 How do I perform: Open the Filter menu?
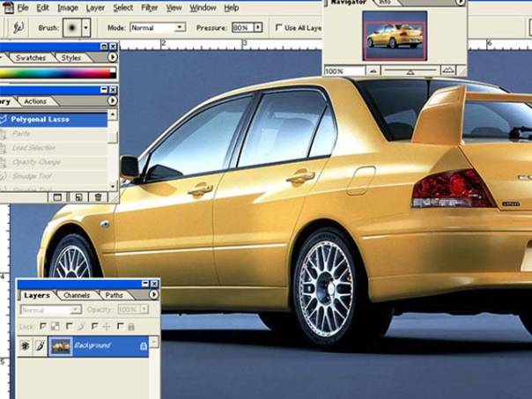click(150, 8)
